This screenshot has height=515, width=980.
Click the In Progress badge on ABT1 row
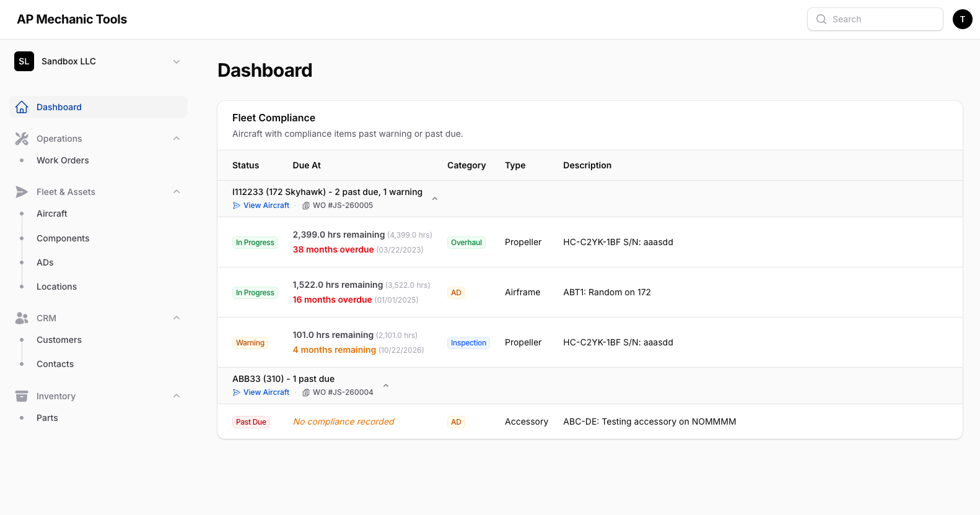(255, 293)
